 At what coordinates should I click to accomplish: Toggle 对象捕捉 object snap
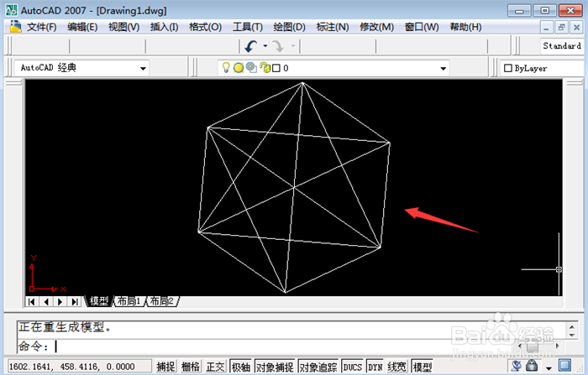coord(275,367)
